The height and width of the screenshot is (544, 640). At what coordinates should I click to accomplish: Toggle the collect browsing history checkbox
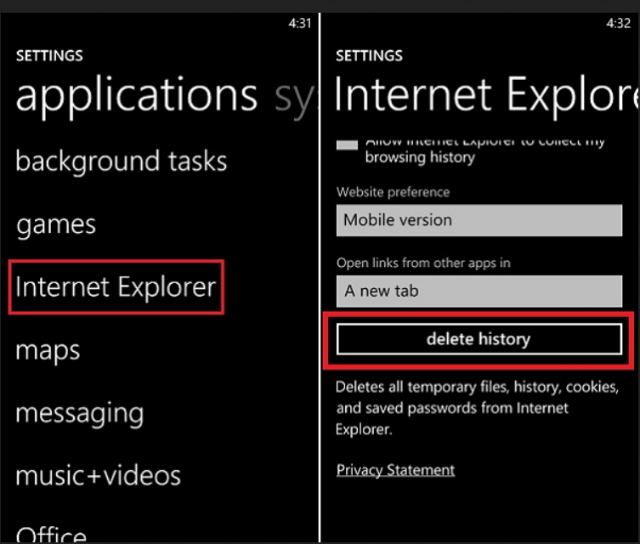coord(347,145)
